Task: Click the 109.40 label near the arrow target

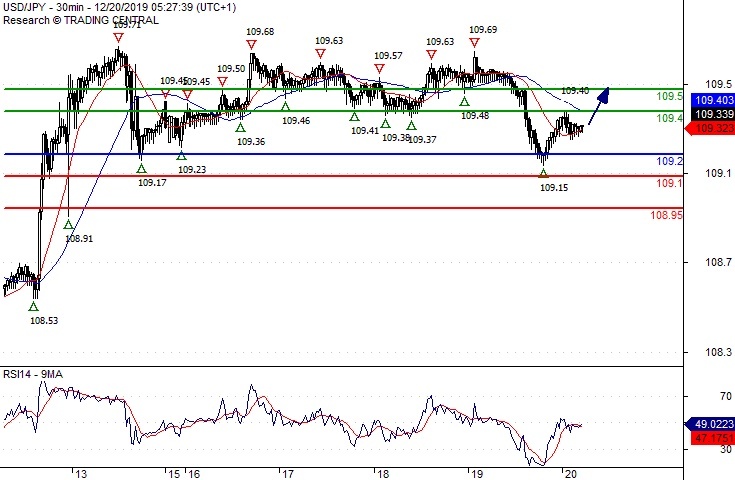Action: click(x=575, y=90)
